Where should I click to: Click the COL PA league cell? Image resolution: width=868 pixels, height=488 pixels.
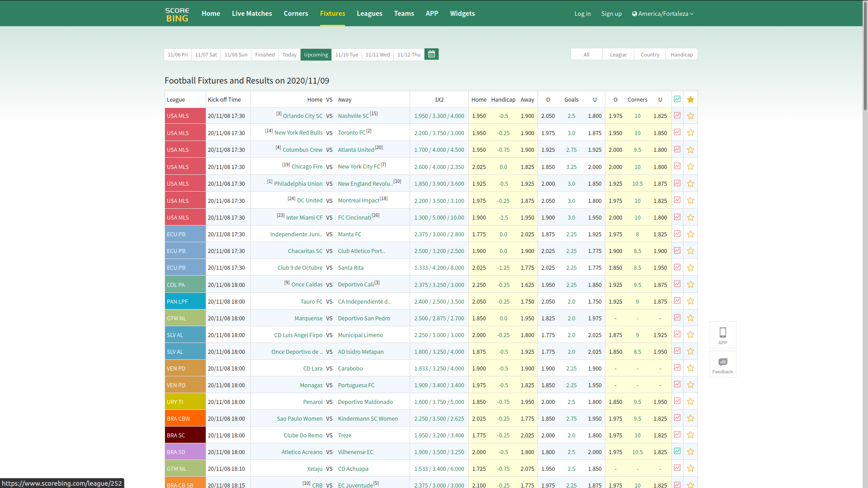pos(185,285)
